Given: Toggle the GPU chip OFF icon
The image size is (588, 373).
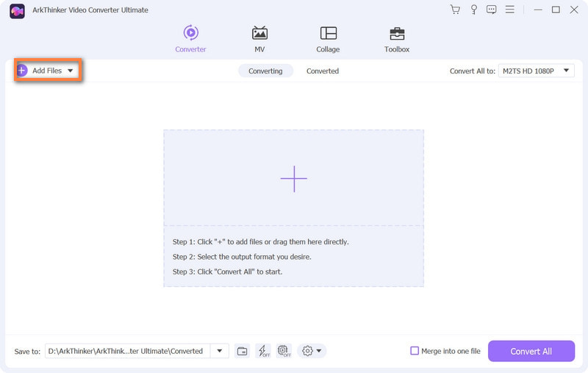Looking at the screenshot, I should 284,351.
